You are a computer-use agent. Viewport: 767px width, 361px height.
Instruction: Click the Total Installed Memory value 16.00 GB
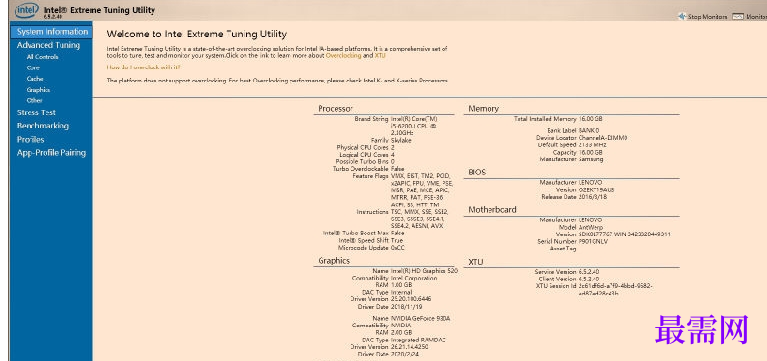(x=590, y=119)
